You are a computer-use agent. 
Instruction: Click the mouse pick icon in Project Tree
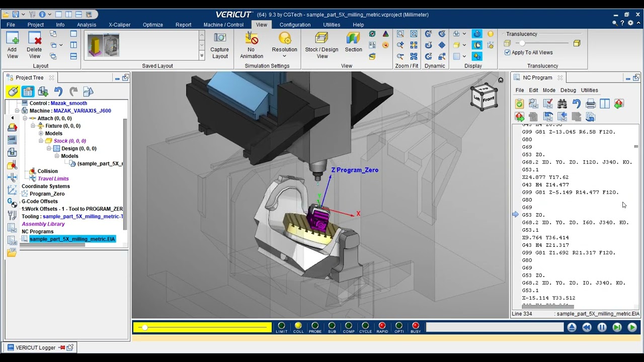coord(13,92)
